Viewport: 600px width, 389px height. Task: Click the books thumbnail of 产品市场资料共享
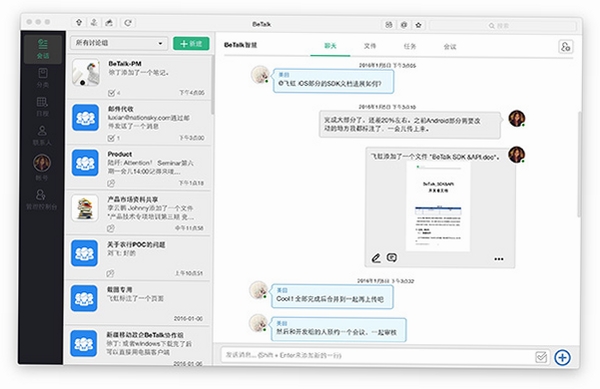click(x=85, y=208)
